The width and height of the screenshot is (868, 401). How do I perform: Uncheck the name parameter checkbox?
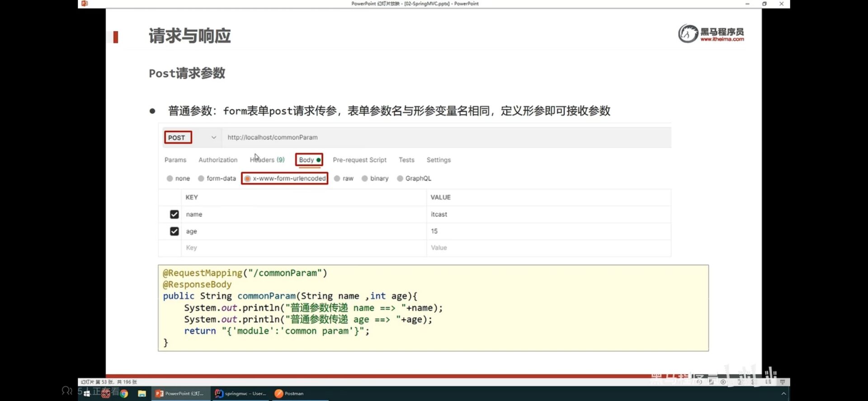click(x=174, y=215)
